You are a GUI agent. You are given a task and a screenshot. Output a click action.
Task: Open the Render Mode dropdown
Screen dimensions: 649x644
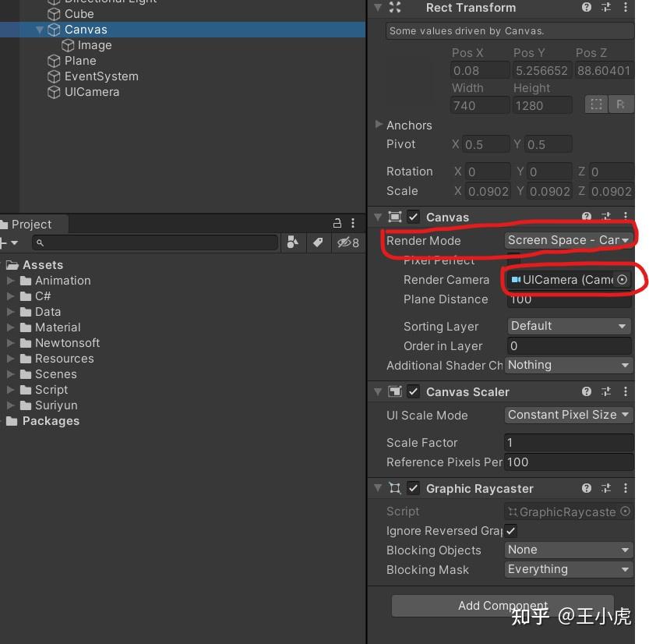point(570,241)
